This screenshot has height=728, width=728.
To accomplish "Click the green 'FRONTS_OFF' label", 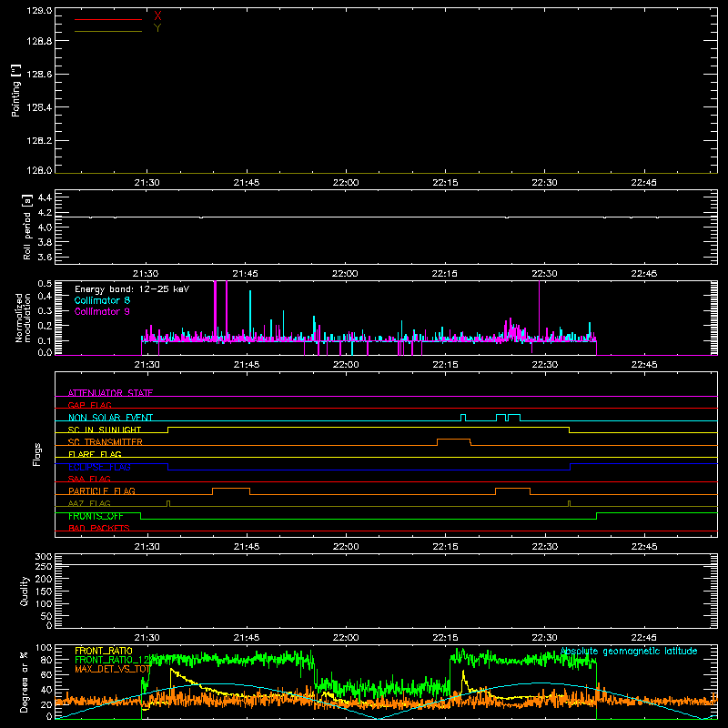I will pyautogui.click(x=96, y=516).
